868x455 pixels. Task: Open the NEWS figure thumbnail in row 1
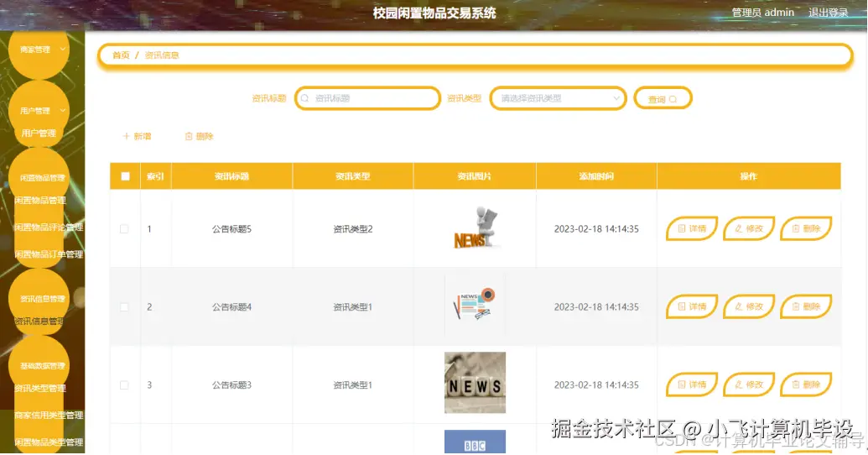pos(475,227)
